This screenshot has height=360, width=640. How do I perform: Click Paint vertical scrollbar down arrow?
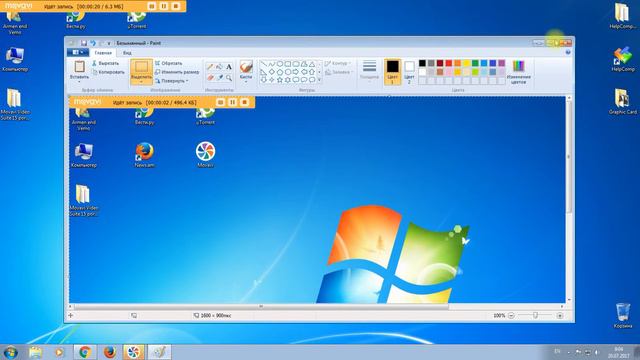pos(569,300)
